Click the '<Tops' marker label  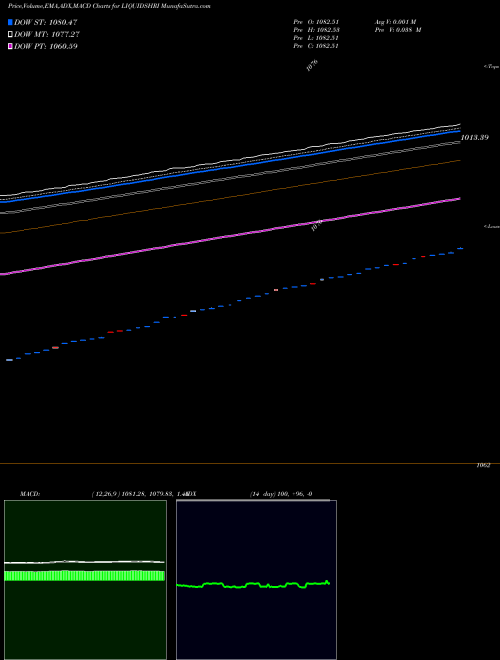click(x=492, y=67)
